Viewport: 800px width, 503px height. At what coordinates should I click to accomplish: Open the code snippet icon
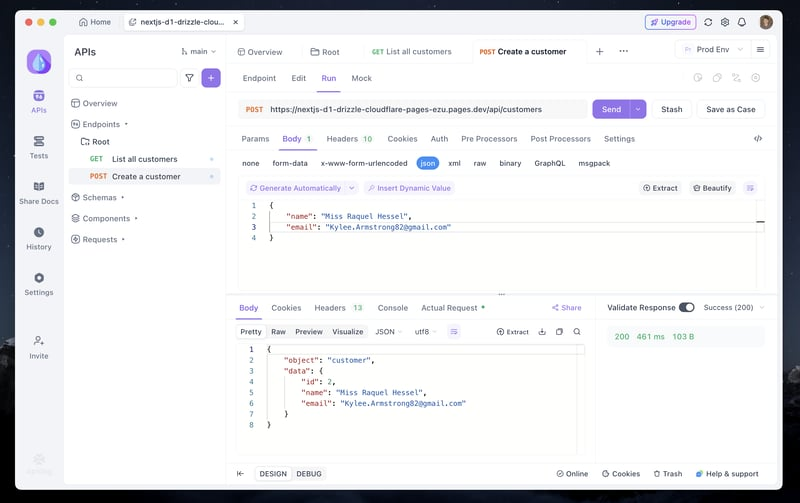tap(758, 139)
